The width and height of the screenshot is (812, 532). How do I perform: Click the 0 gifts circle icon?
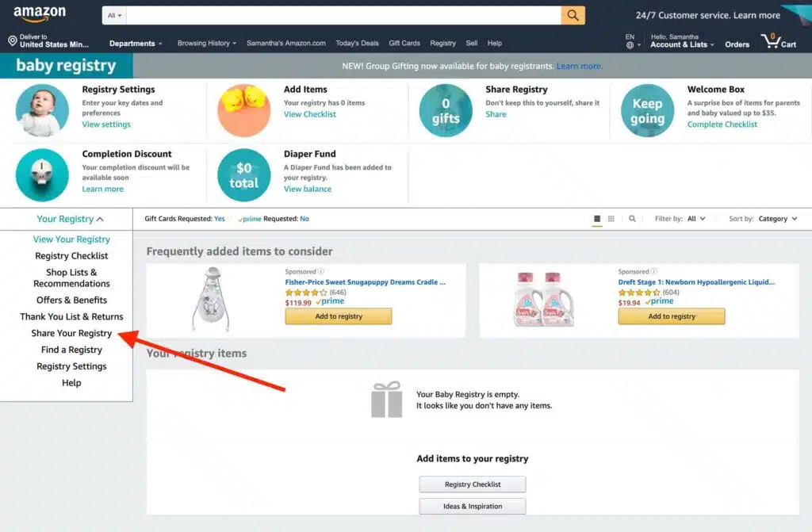click(x=446, y=110)
